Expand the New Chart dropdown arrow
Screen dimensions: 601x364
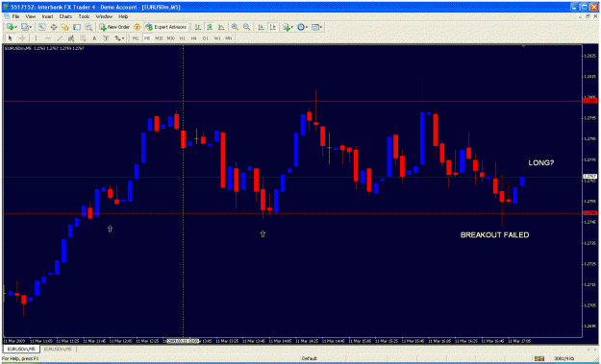pos(15,27)
